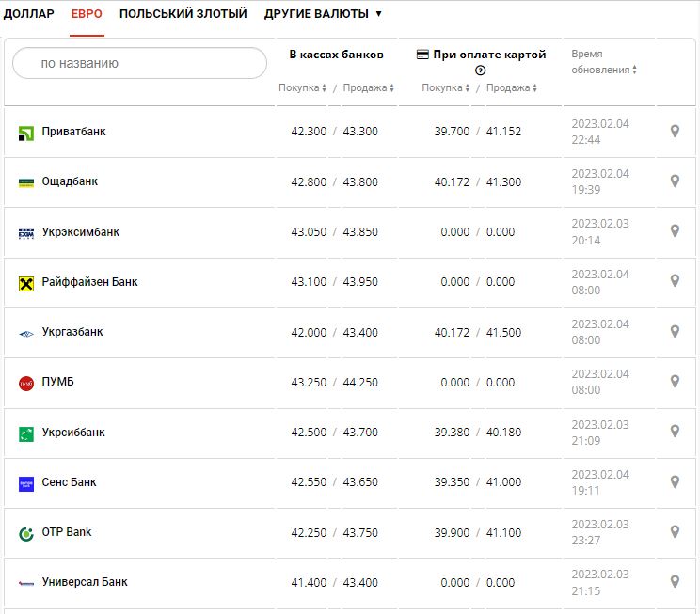This screenshot has width=700, height=614.
Task: Click the ПУМБ red logo icon
Action: pyautogui.click(x=26, y=383)
